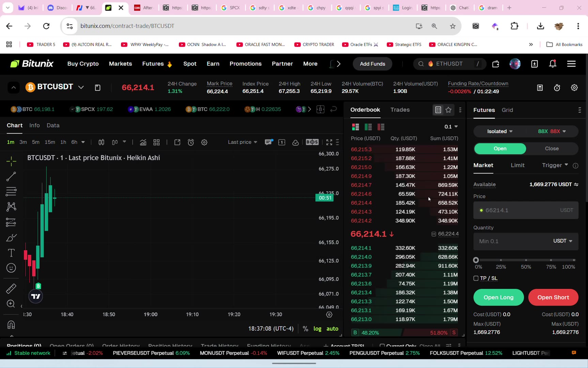Open the emoji icons tool
Image resolution: width=588 pixels, height=368 pixels.
tap(11, 268)
